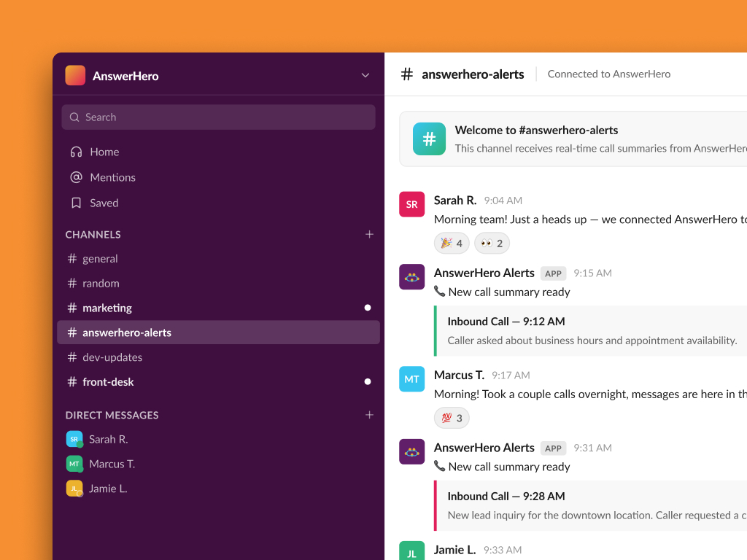Click the APP badge on 9:15 AM message
The width and height of the screenshot is (747, 560).
tap(553, 274)
